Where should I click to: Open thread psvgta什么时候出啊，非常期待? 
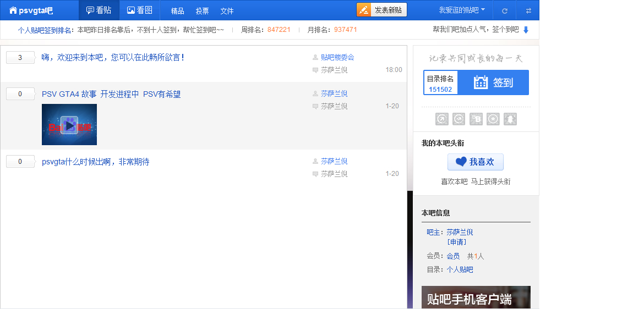pos(95,162)
